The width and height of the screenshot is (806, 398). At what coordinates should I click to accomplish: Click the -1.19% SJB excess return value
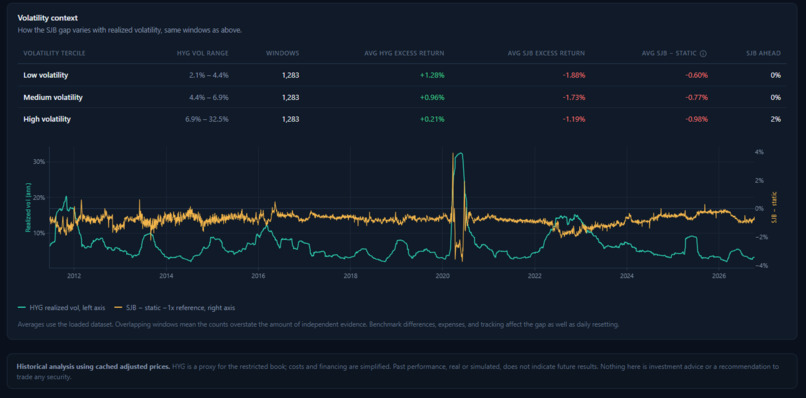[x=574, y=119]
